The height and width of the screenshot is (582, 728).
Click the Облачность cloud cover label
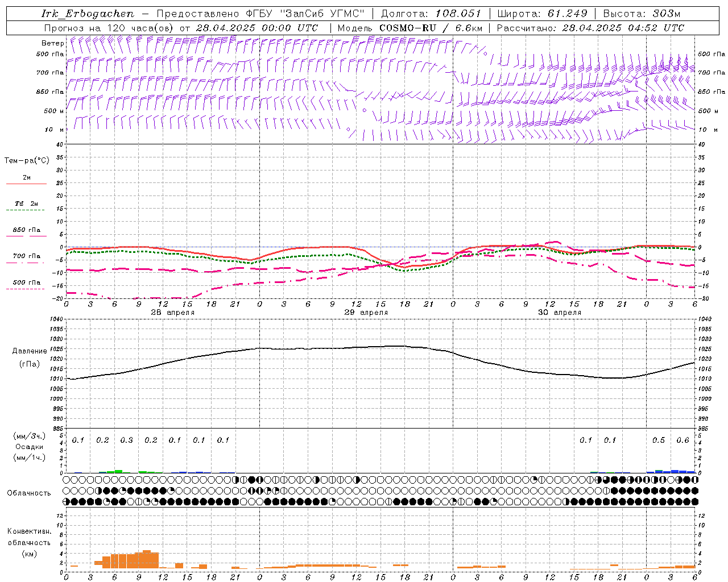[29, 493]
